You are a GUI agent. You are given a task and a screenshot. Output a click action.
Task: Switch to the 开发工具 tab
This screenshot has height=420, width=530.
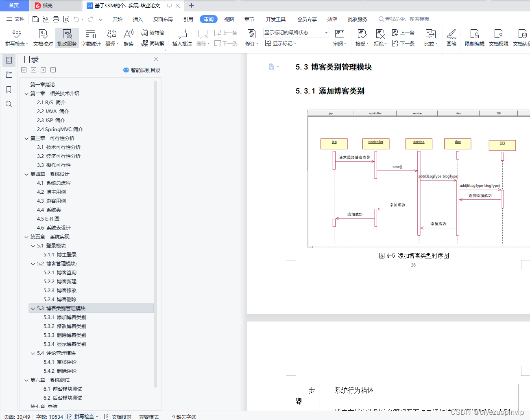click(x=276, y=19)
